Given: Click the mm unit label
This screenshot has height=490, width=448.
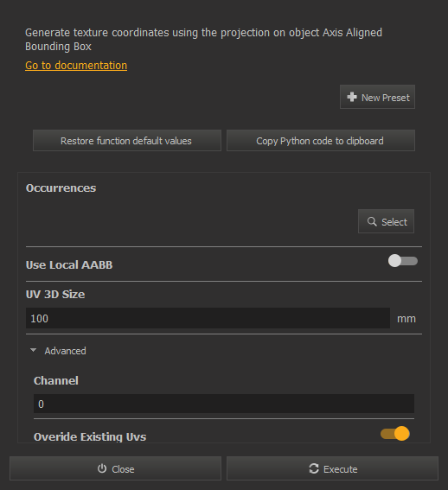Looking at the screenshot, I should [x=406, y=318].
